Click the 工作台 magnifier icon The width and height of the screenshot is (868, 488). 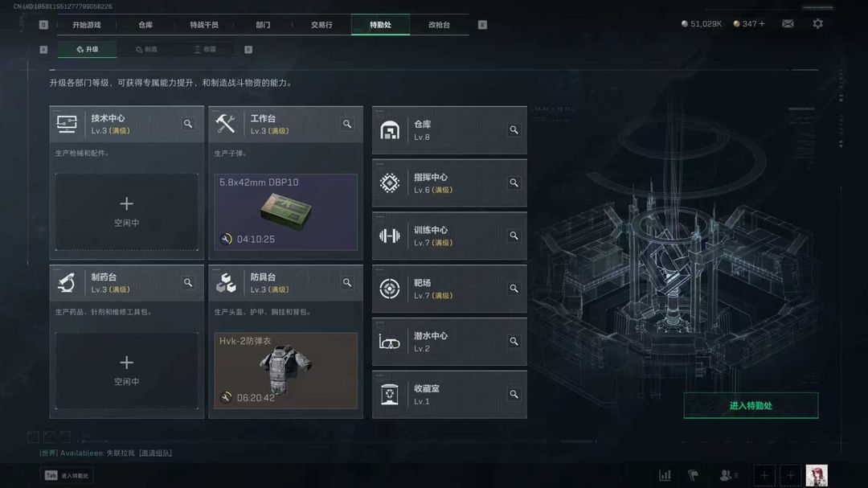pyautogui.click(x=347, y=124)
